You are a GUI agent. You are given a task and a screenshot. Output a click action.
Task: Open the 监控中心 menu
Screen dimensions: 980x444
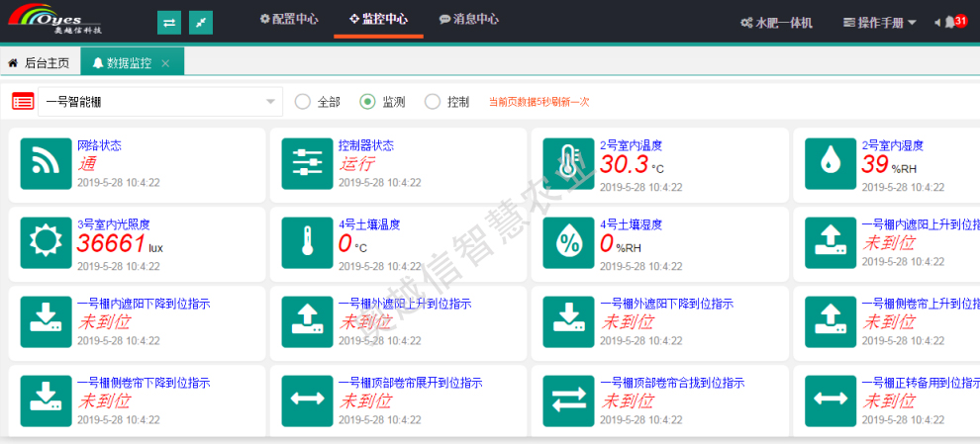379,20
